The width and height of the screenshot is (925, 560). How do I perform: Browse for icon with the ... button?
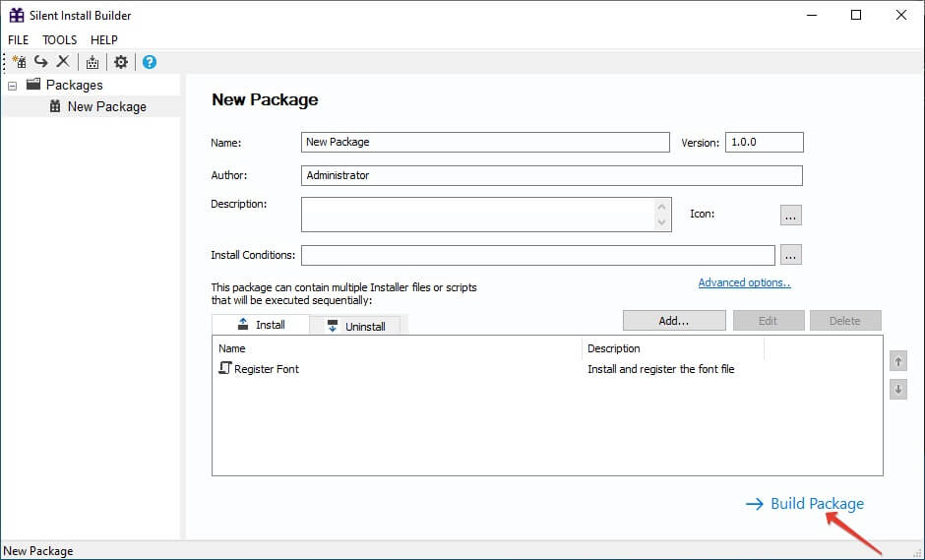(x=790, y=216)
